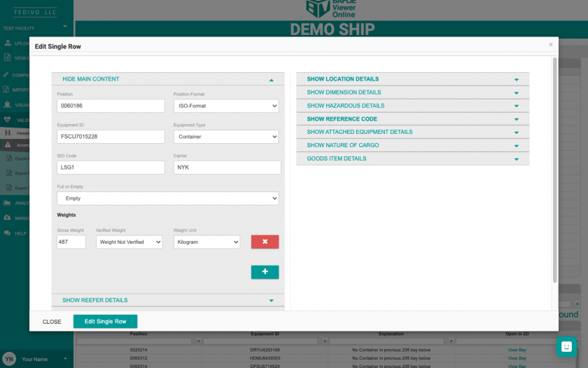Click View Bay link for DRYU4293168

coord(517,350)
